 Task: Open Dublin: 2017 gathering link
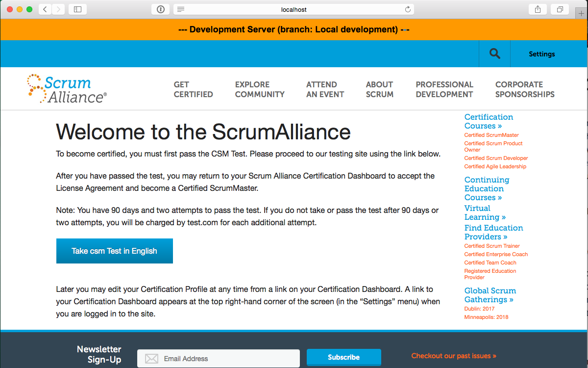[480, 309]
